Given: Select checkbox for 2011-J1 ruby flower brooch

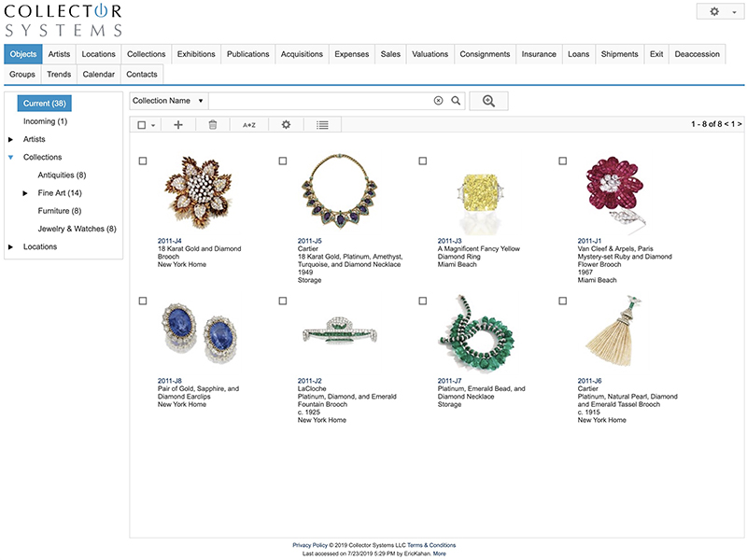Looking at the screenshot, I should (563, 161).
